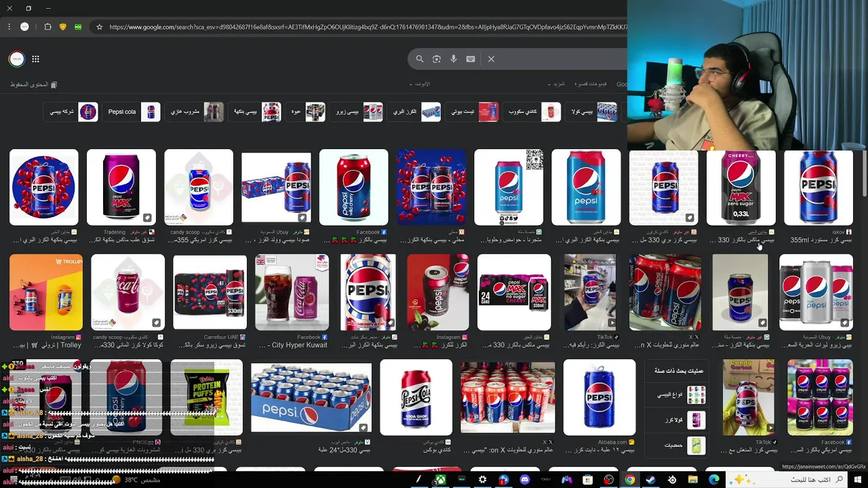The height and width of the screenshot is (488, 868).
Task: Expand the More (المزيد) dropdown
Action: click(x=556, y=84)
